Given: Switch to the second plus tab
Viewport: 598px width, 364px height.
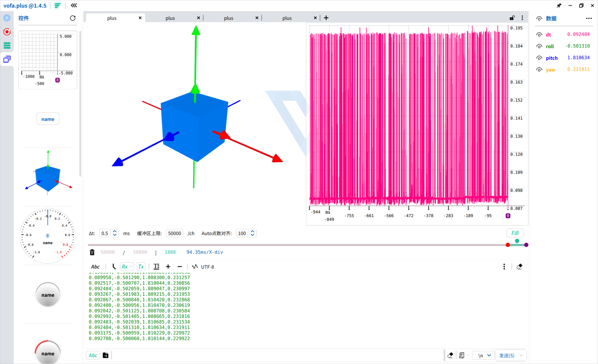Looking at the screenshot, I should (x=170, y=18).
